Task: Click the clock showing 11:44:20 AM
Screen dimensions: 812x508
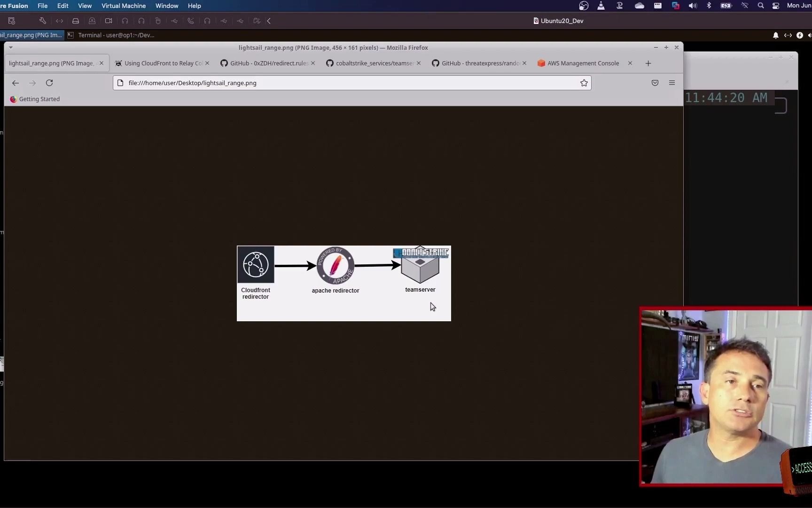Action: (x=726, y=98)
